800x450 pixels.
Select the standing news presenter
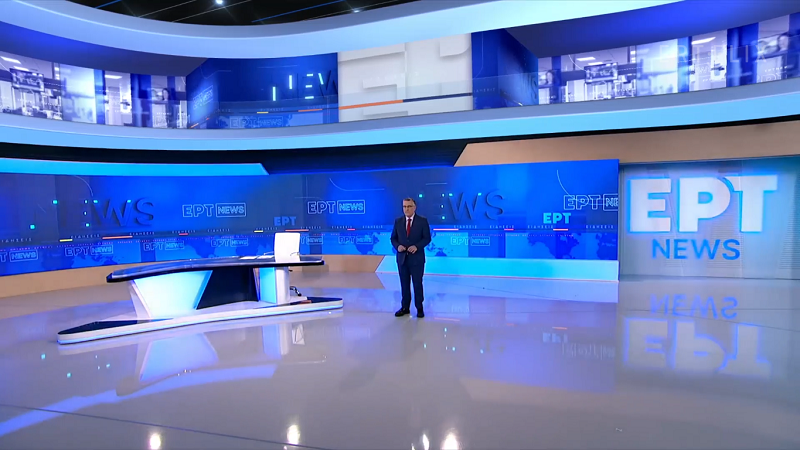pos(410,257)
